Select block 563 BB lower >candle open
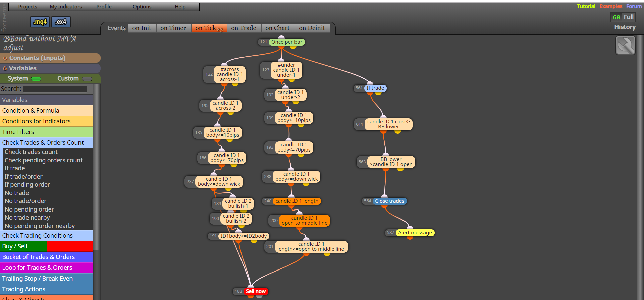 tap(391, 162)
